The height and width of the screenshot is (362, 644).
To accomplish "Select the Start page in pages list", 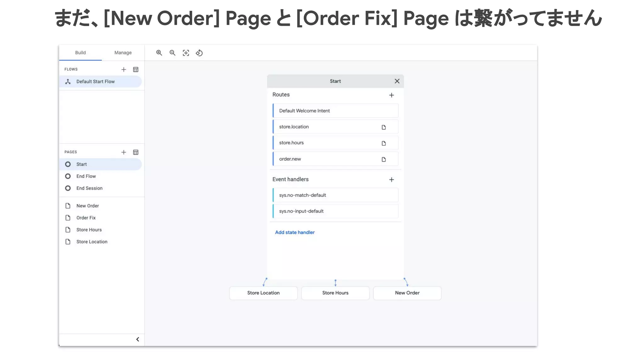I will click(101, 164).
